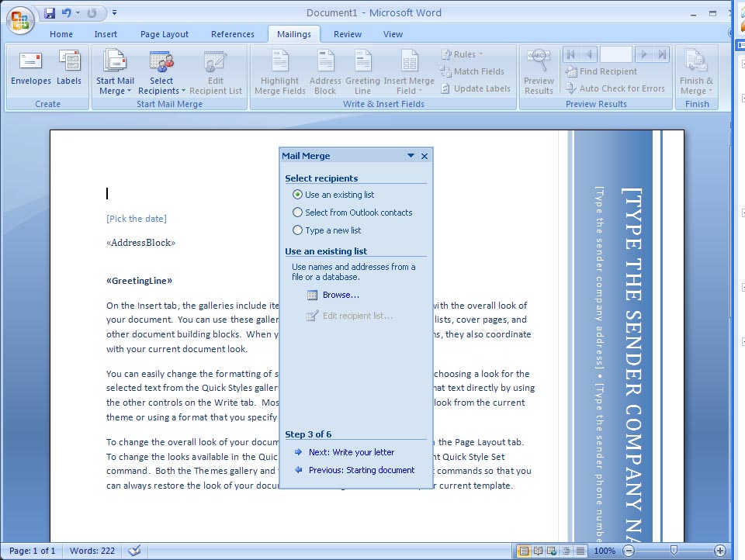Switch to the Page Layout tab

165,34
